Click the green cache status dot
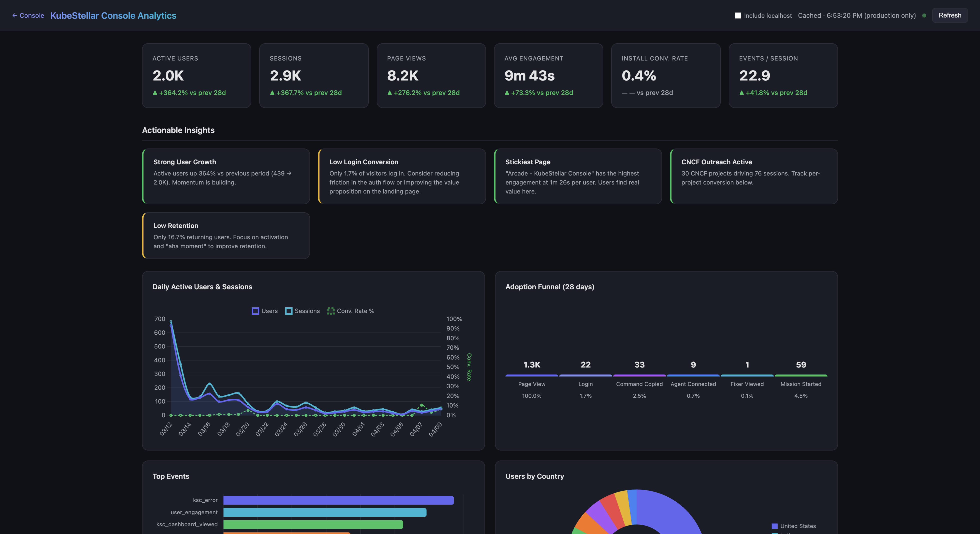Image resolution: width=980 pixels, height=534 pixels. [x=924, y=15]
